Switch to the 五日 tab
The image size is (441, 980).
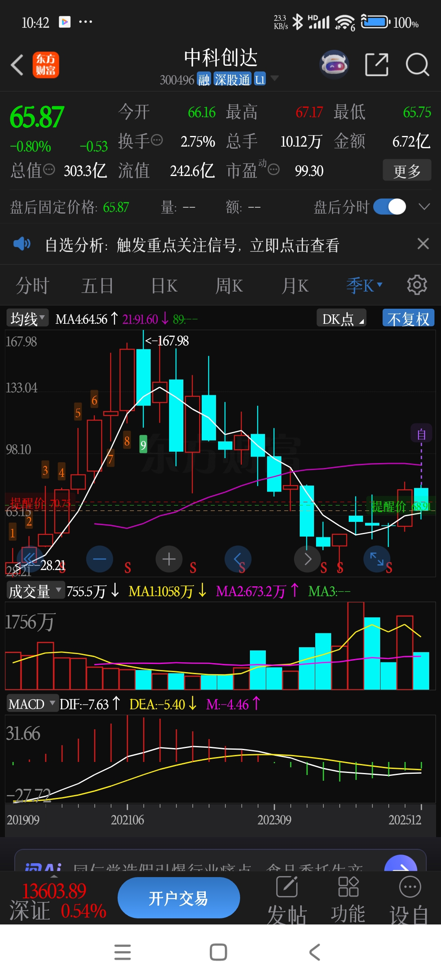[97, 285]
